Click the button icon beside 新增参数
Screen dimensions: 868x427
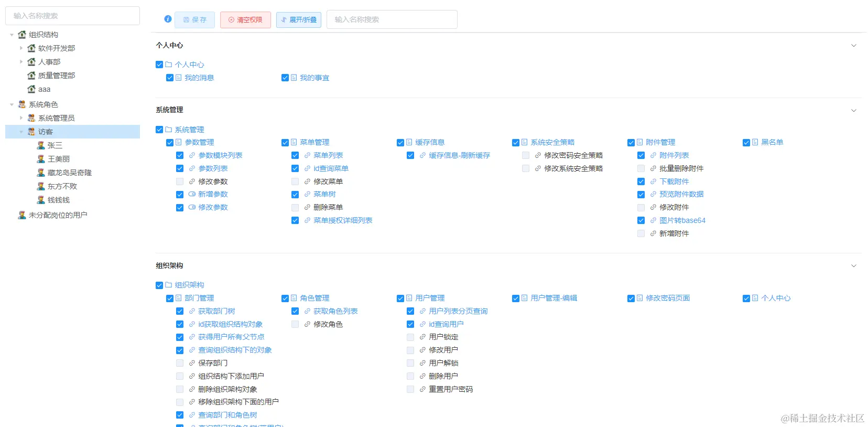(x=192, y=194)
